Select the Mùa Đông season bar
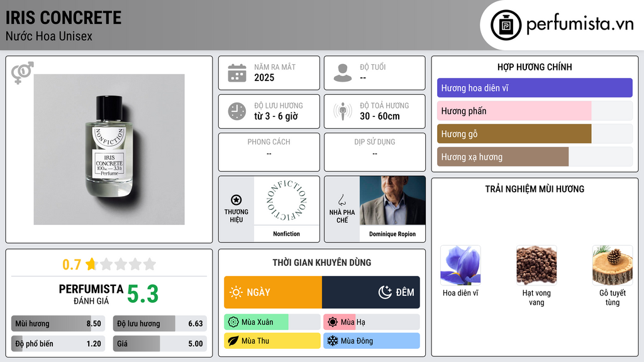 coord(372,341)
